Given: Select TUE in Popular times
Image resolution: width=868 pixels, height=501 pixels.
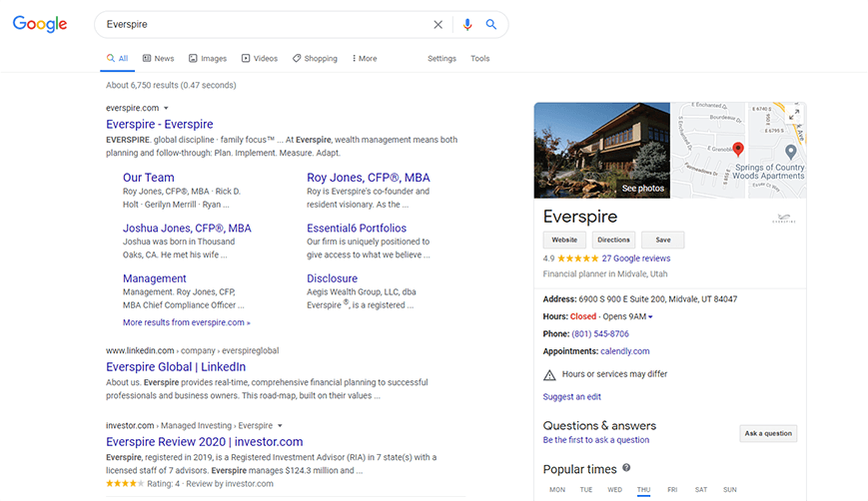Looking at the screenshot, I should click(x=585, y=490).
